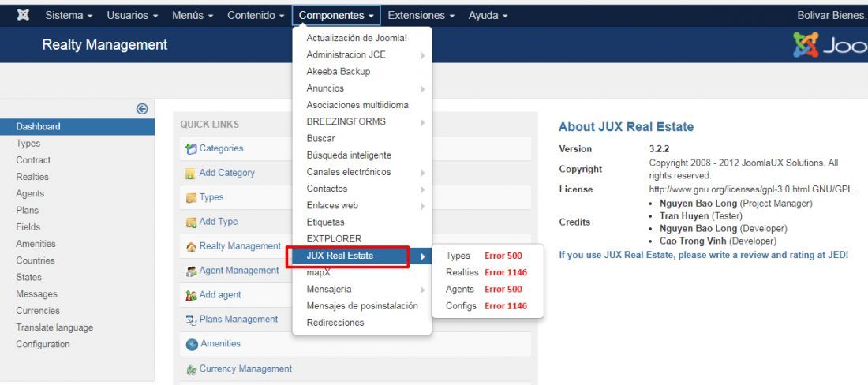This screenshot has width=868, height=385.
Task: Click the Types quick link icon
Action: (x=191, y=197)
